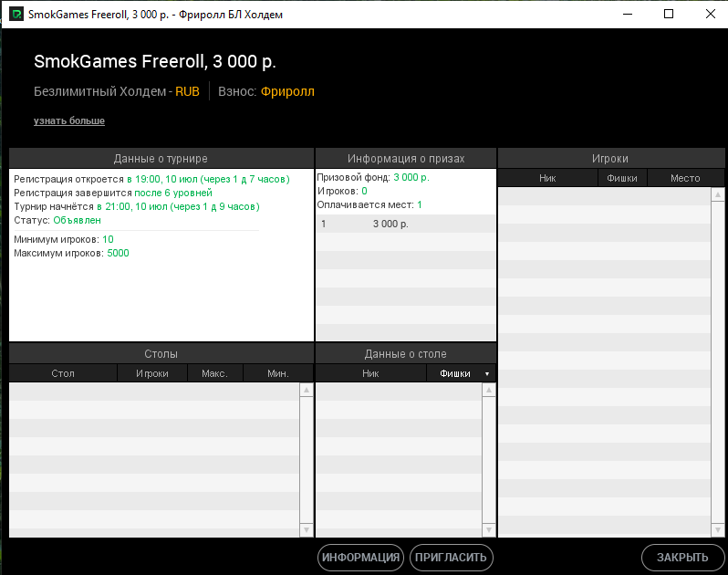Click scroll up arrow in Столы panel
Screen dimensions: 728x575
pos(307,390)
